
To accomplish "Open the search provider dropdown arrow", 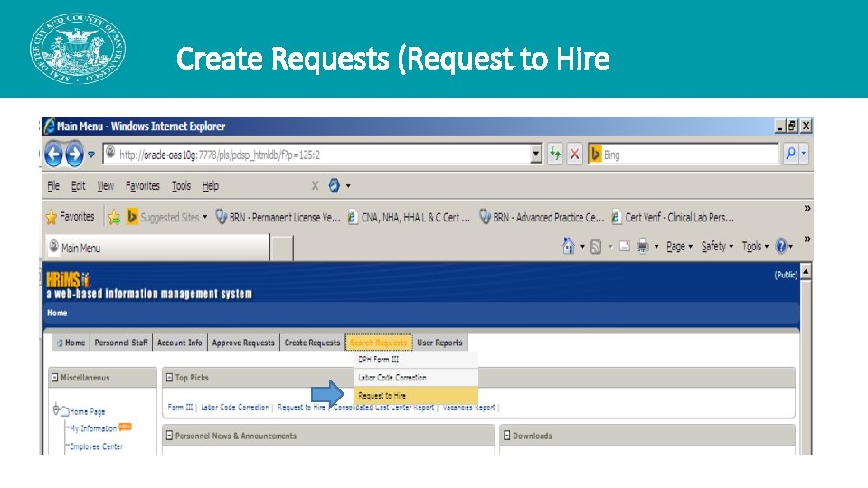I will (803, 154).
